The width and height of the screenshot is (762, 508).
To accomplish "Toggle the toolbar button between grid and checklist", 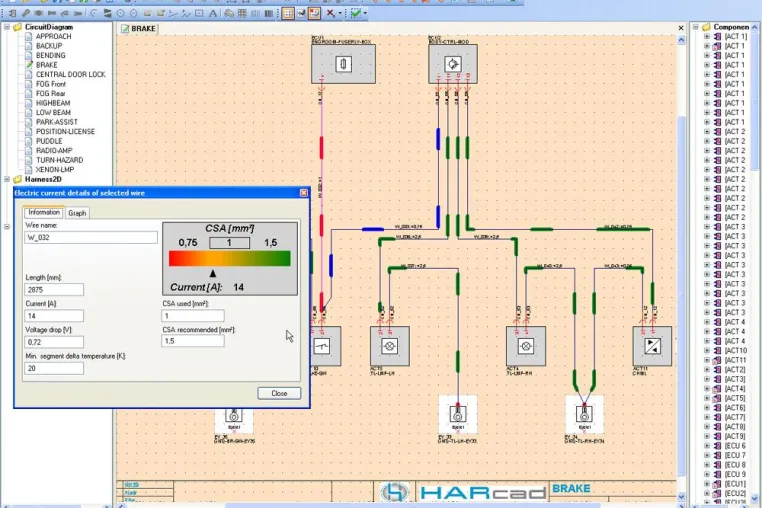I will pyautogui.click(x=301, y=14).
